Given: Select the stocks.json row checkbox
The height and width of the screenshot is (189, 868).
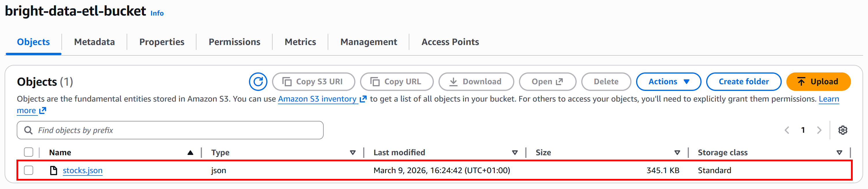Looking at the screenshot, I should 29,171.
